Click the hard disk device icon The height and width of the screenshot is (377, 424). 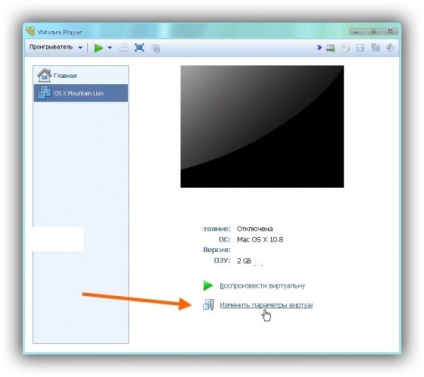click(x=330, y=48)
